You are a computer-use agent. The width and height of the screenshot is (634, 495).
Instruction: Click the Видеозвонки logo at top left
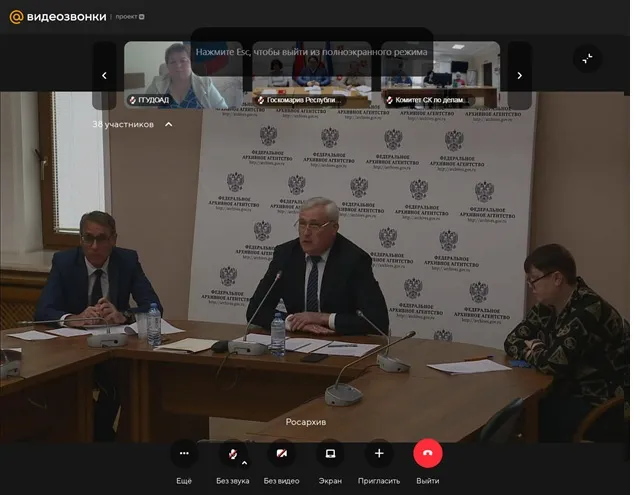[58, 17]
